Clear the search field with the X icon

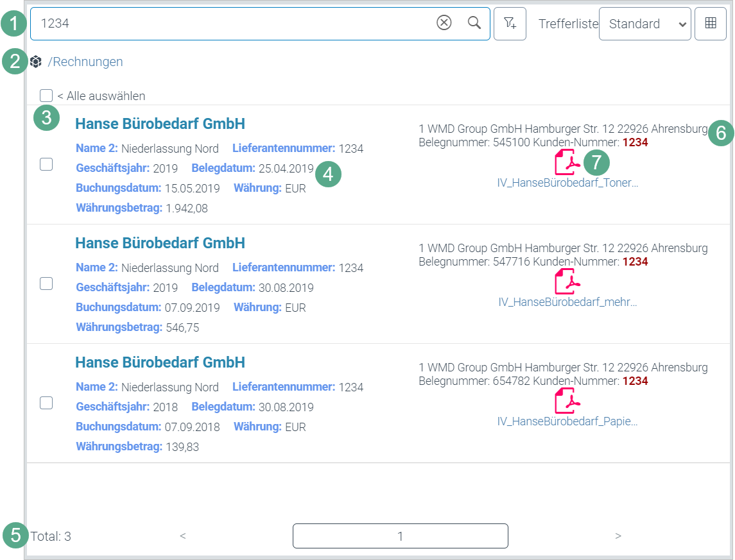tap(444, 23)
